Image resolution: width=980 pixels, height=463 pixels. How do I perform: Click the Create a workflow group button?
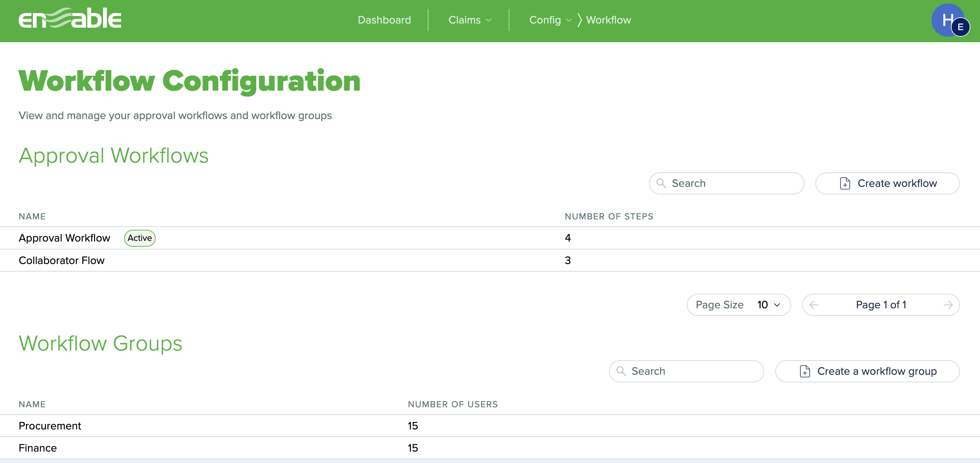tap(867, 371)
